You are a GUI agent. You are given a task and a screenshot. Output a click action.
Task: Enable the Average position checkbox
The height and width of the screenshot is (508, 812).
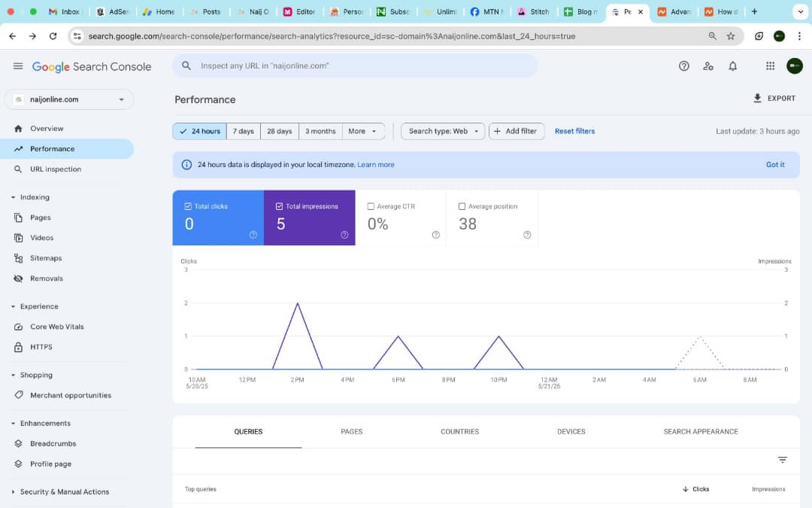(x=462, y=206)
